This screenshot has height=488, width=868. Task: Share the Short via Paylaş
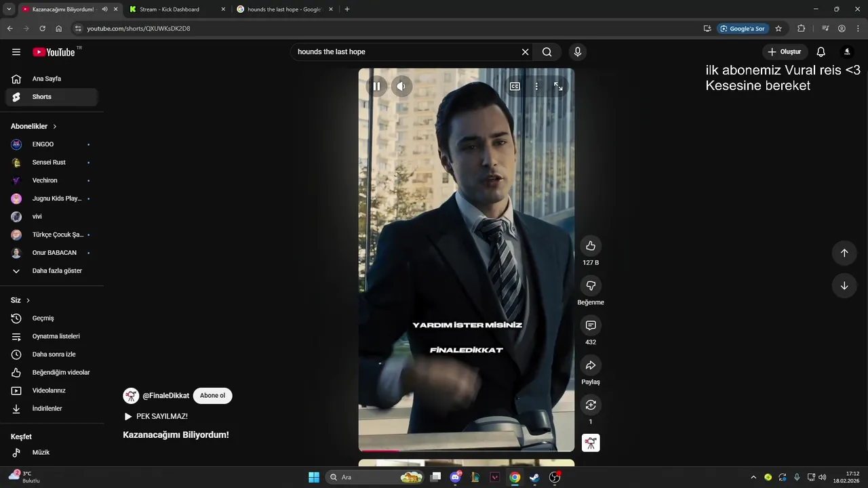[591, 365]
